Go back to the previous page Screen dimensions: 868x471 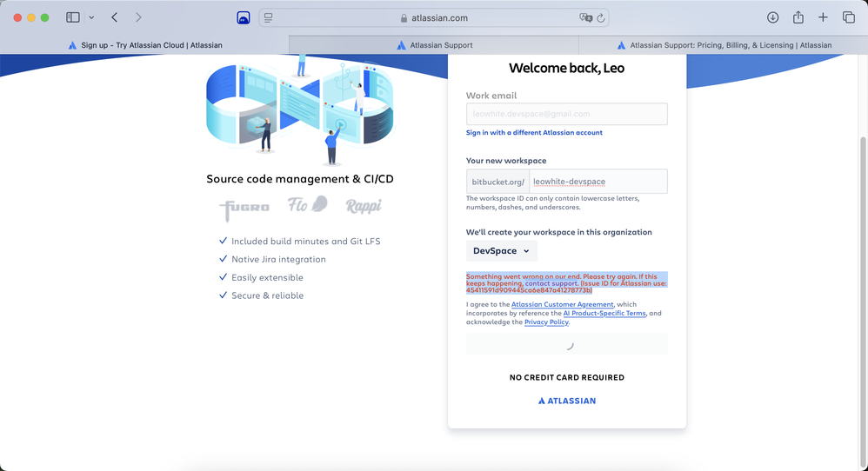(115, 17)
